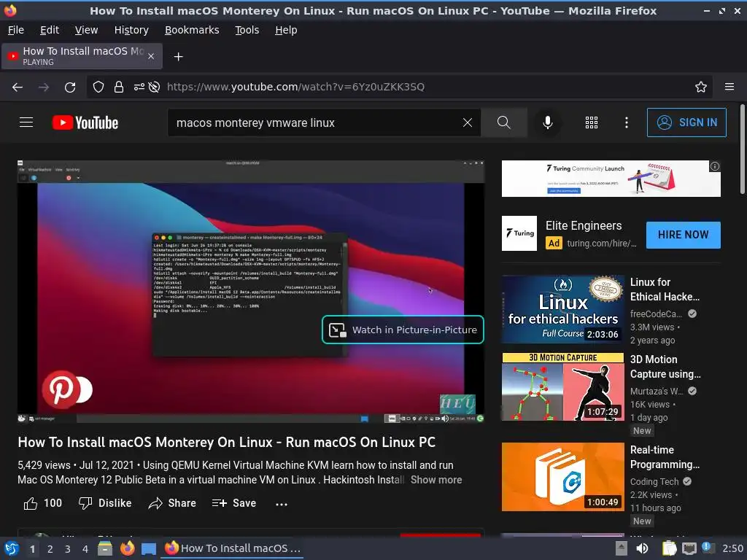Switch to workspace 3
The height and width of the screenshot is (560, 747).
[x=68, y=549]
